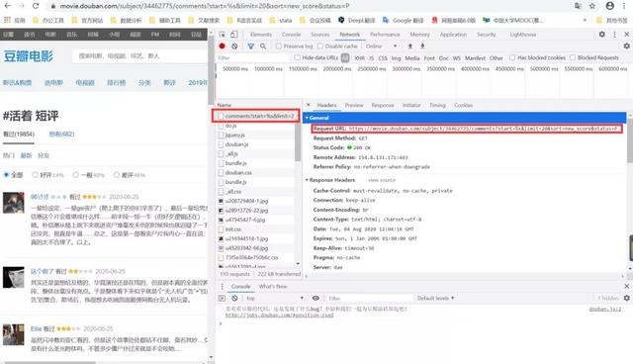Open the Preview tab of the request
The width and height of the screenshot is (633, 364).
pyautogui.click(x=354, y=105)
